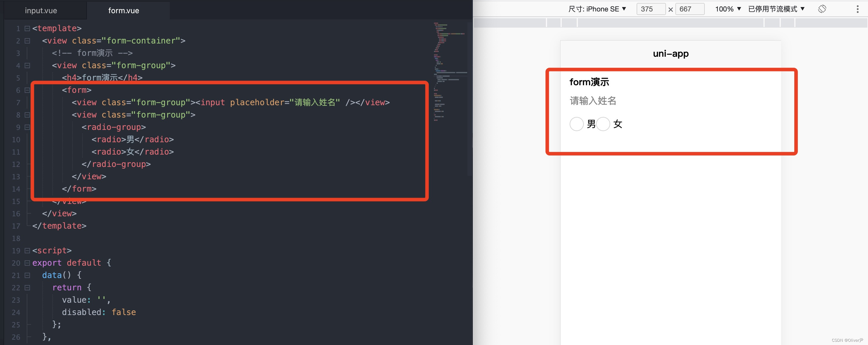Collapse the radio-group on line 9
This screenshot has width=868, height=345.
(x=27, y=127)
